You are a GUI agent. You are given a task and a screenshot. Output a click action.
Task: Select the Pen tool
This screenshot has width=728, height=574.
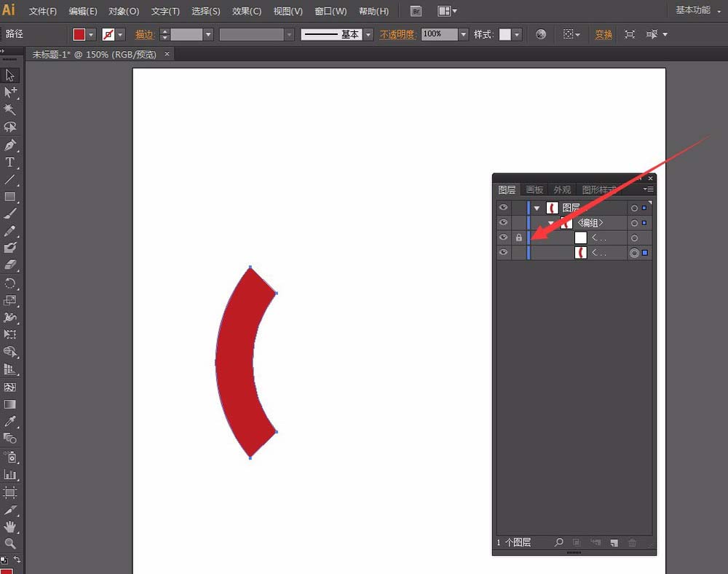click(10, 145)
